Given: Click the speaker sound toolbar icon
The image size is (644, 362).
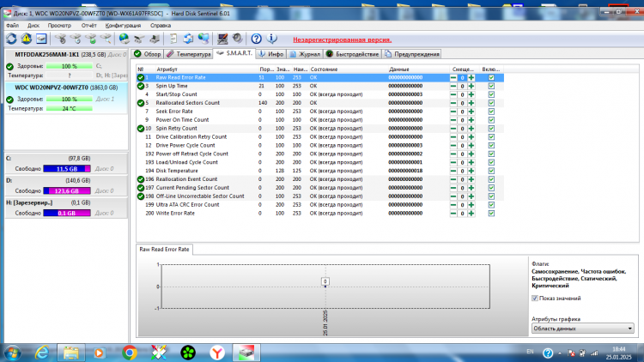Looking at the screenshot, I should pyautogui.click(x=237, y=39).
